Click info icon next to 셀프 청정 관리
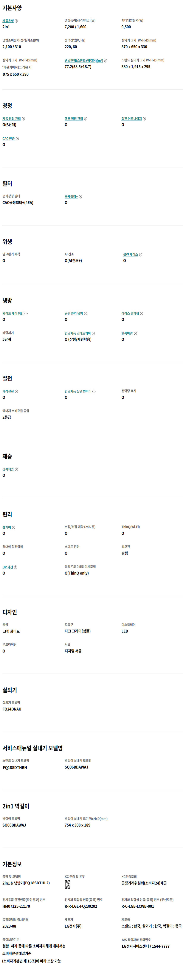This screenshot has width=183, height=980. (85, 119)
